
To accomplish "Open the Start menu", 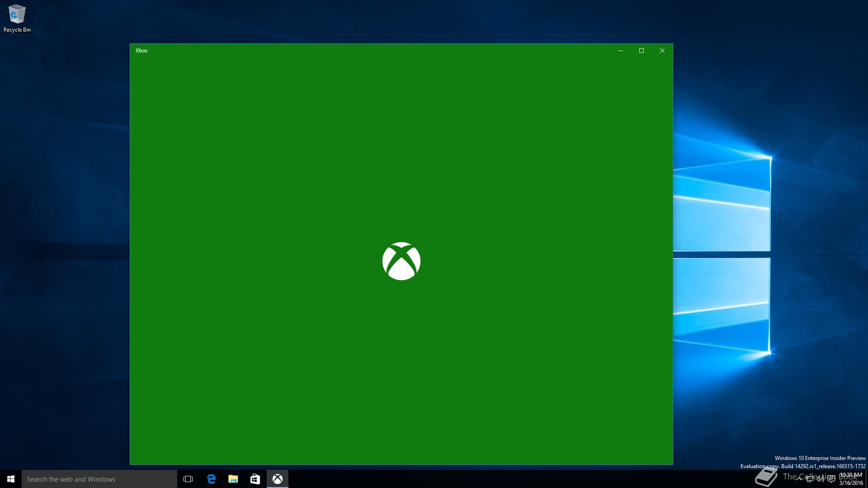I will pos(11,479).
